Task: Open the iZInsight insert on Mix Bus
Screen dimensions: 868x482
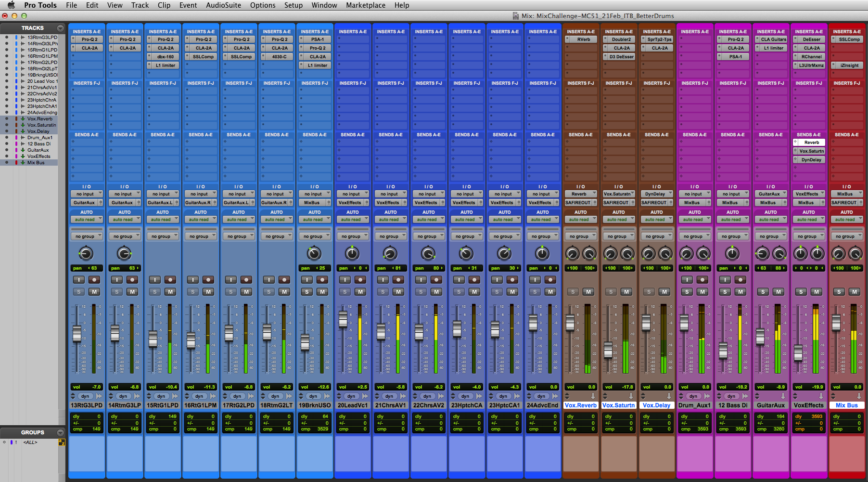Action: point(849,65)
